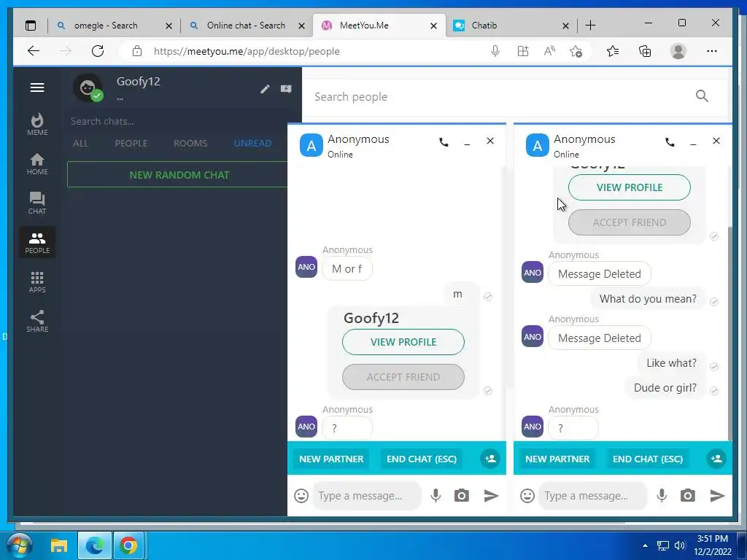
Task: Close the left Anonymous chat panel
Action: point(489,141)
